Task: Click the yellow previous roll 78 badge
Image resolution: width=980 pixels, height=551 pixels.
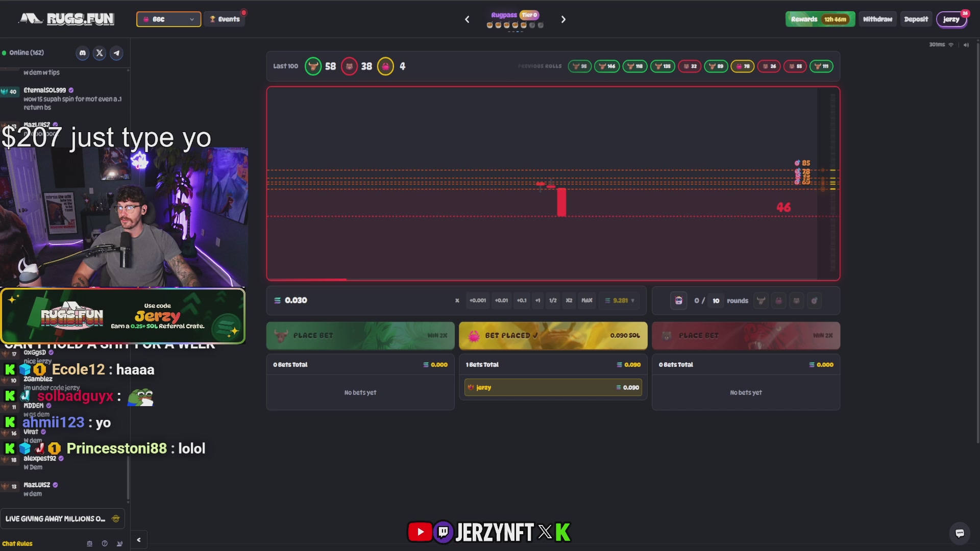Action: (x=743, y=66)
